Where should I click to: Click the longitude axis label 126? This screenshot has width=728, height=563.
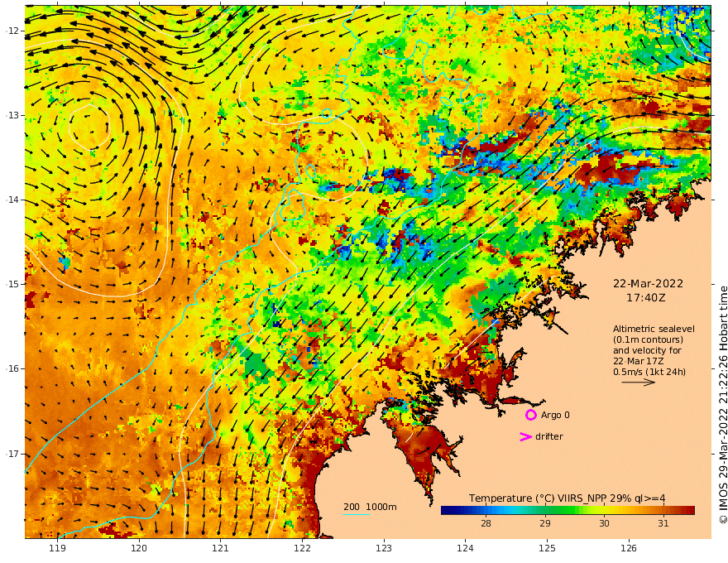(x=629, y=549)
